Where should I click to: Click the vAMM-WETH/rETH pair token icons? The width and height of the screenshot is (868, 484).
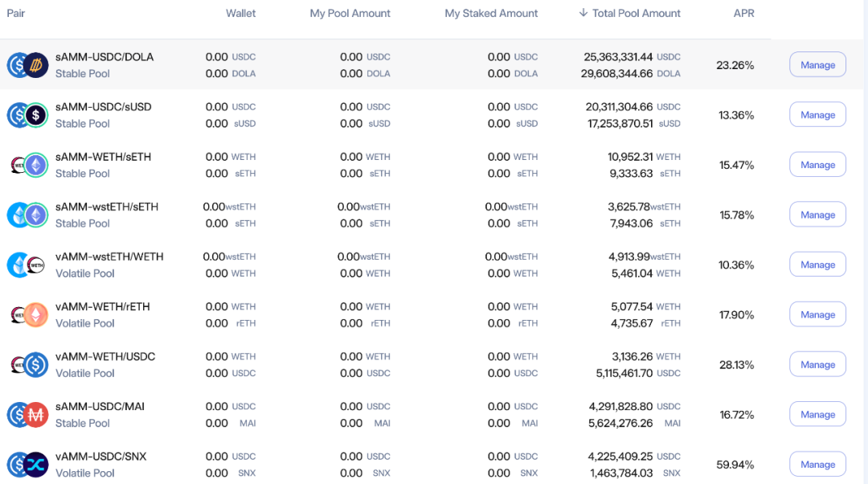click(29, 314)
